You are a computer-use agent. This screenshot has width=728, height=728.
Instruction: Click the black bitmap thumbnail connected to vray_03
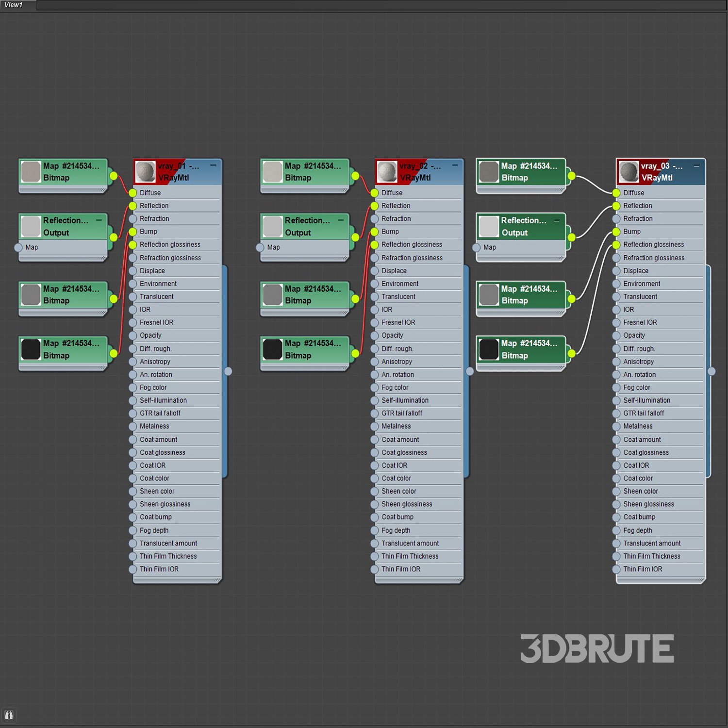pyautogui.click(x=489, y=349)
